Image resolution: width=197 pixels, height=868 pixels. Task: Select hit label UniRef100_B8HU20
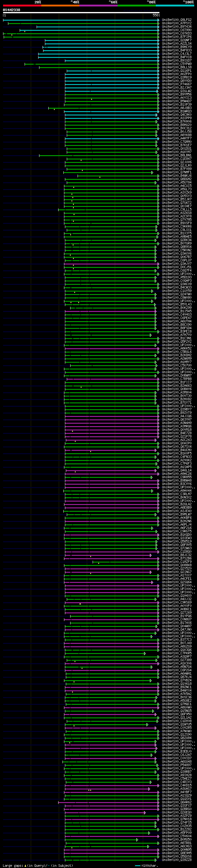point(177,125)
